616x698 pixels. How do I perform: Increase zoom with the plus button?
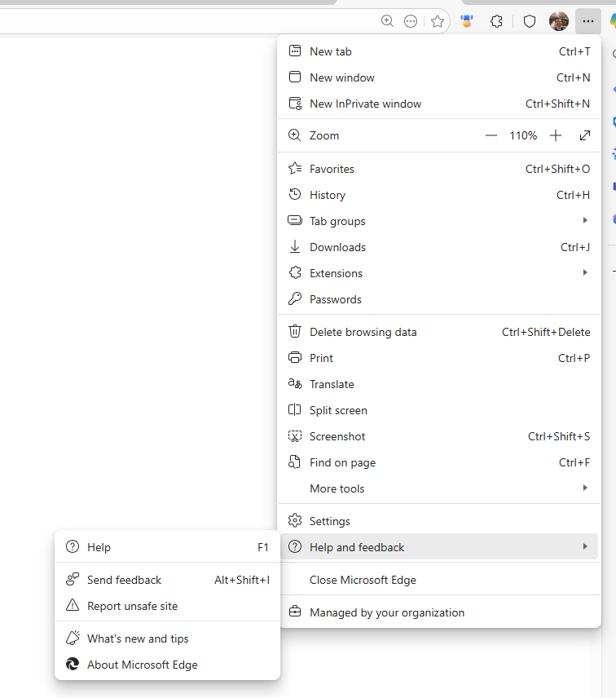pos(556,135)
